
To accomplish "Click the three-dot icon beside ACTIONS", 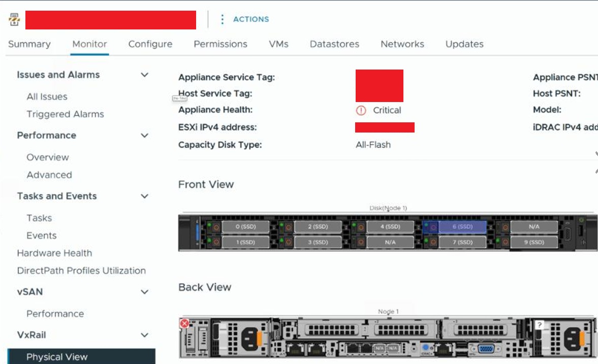I will (x=223, y=19).
